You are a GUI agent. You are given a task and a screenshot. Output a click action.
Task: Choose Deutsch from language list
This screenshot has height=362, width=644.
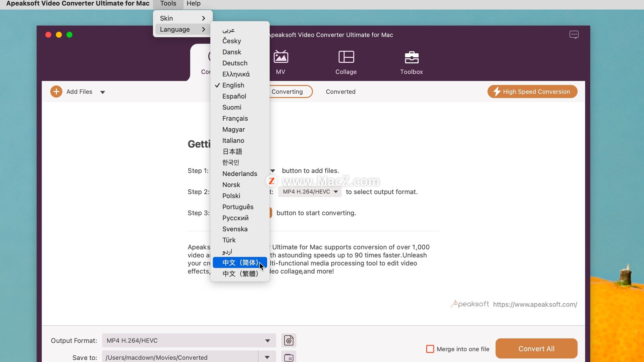pos(240,63)
